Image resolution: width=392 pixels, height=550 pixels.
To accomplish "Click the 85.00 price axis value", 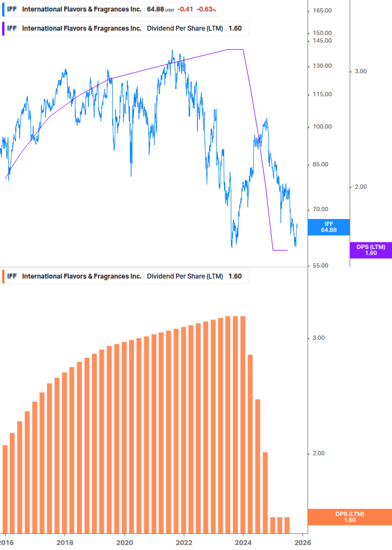I will pyautogui.click(x=320, y=165).
